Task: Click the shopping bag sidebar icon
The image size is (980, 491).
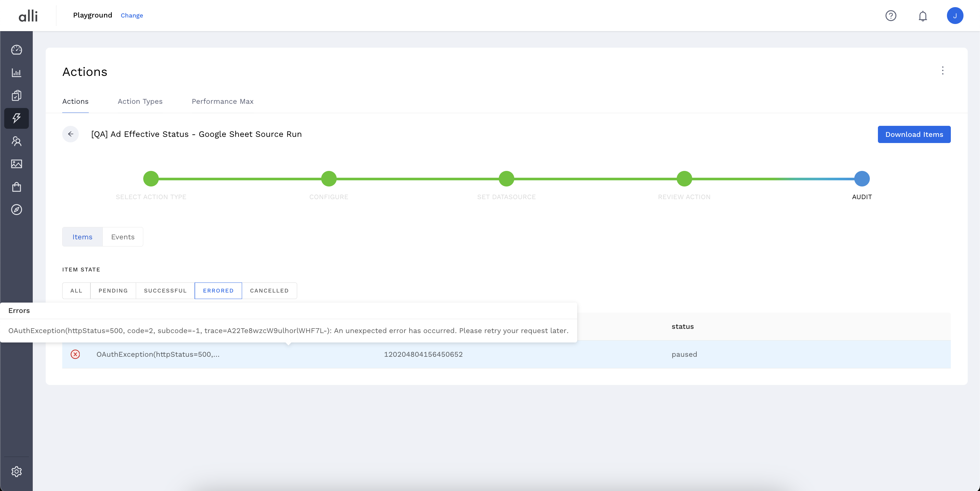Action: point(16,187)
